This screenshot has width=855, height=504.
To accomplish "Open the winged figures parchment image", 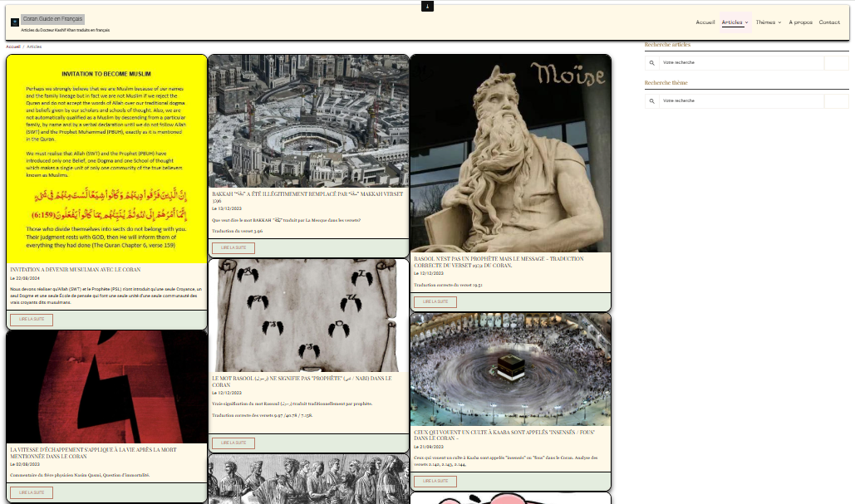I will tap(308, 316).
